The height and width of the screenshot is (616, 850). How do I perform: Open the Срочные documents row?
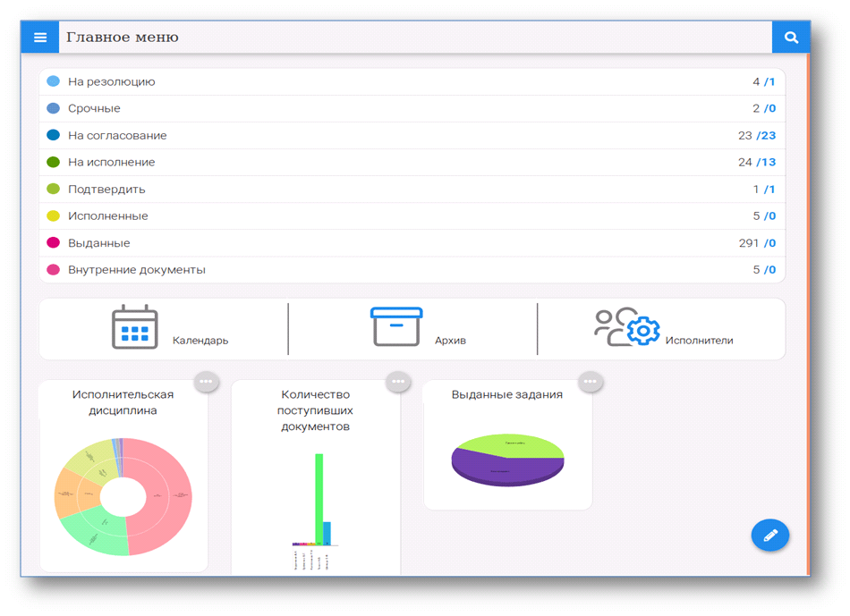point(94,108)
